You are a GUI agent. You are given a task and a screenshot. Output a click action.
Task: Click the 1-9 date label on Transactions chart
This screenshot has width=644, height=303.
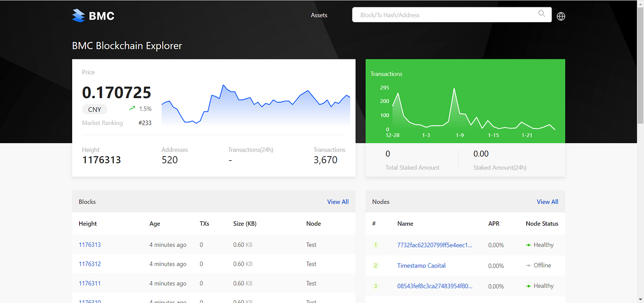click(x=460, y=135)
